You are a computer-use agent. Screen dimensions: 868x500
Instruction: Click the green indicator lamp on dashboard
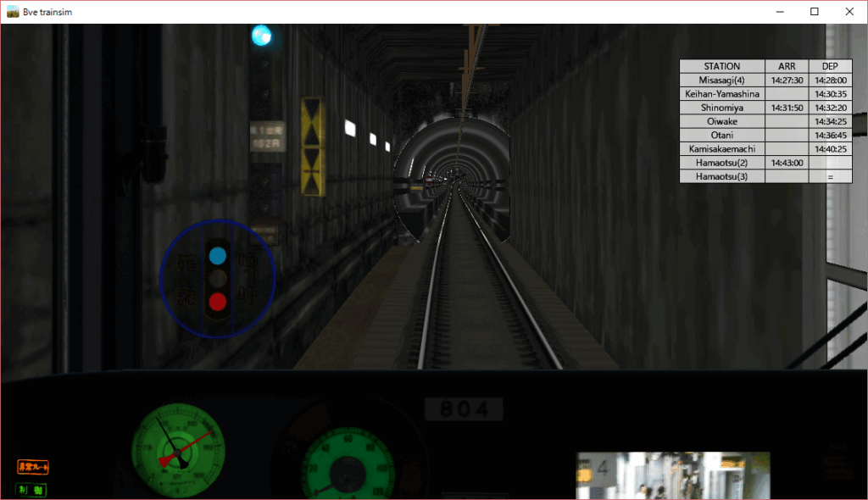point(31,490)
